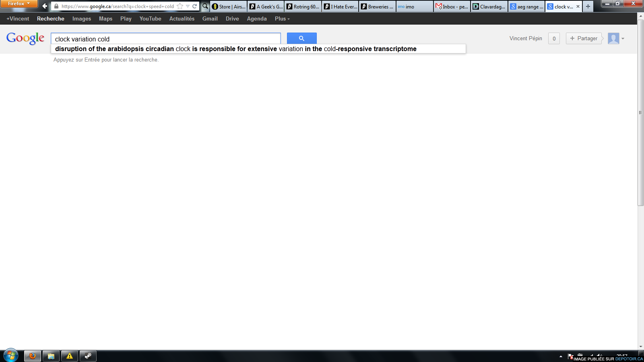The height and width of the screenshot is (362, 644).
Task: Close the clock v... tab
Action: click(x=578, y=6)
